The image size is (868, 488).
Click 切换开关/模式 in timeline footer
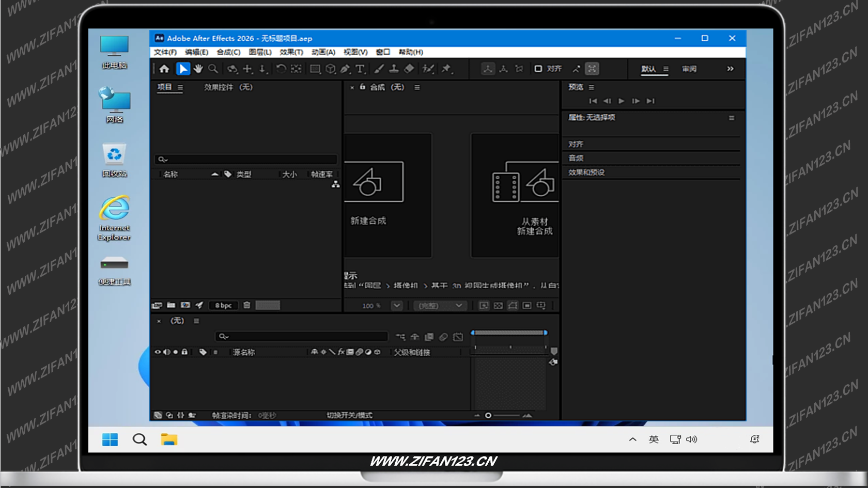coord(349,415)
